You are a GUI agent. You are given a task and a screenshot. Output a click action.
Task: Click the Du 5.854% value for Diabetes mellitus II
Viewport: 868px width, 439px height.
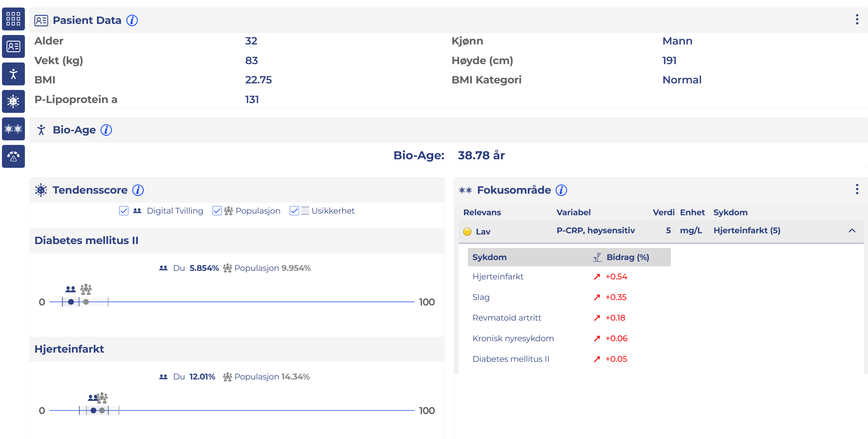(204, 268)
